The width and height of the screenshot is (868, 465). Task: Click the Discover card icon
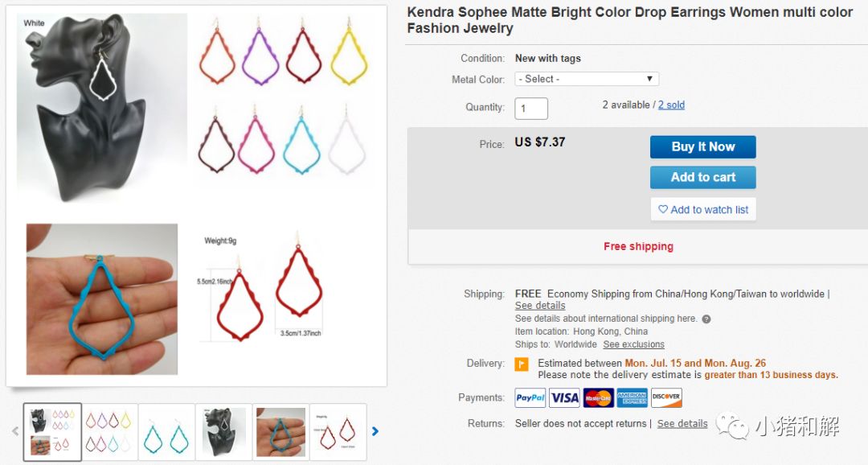point(666,397)
